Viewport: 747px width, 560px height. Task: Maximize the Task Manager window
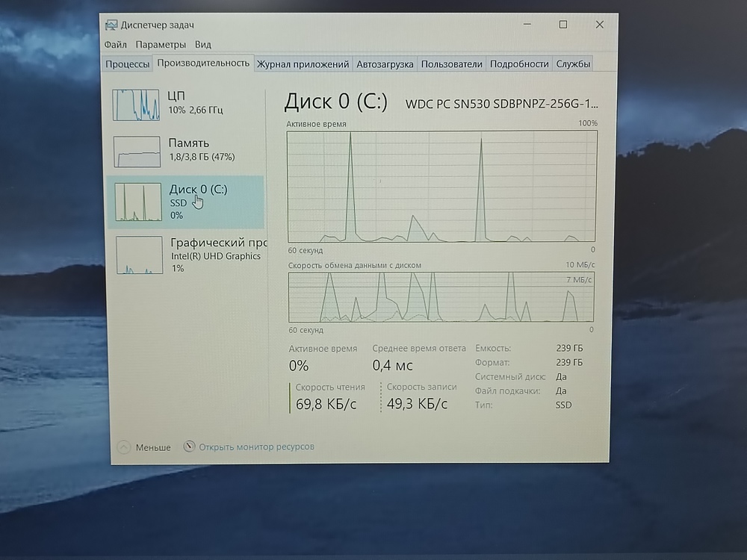tap(563, 25)
